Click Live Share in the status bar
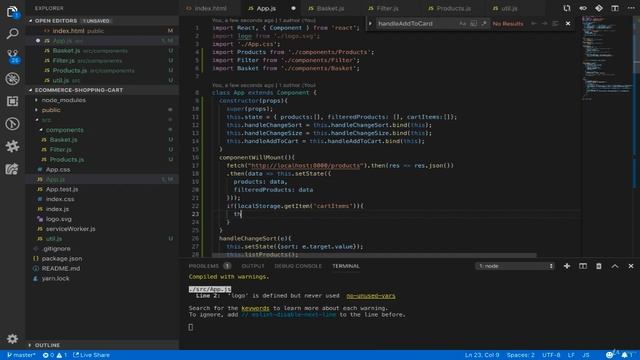This screenshot has height=360, width=640. click(91, 355)
